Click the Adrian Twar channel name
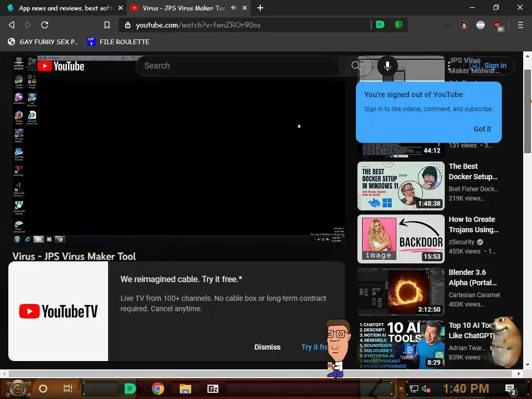 (x=467, y=348)
